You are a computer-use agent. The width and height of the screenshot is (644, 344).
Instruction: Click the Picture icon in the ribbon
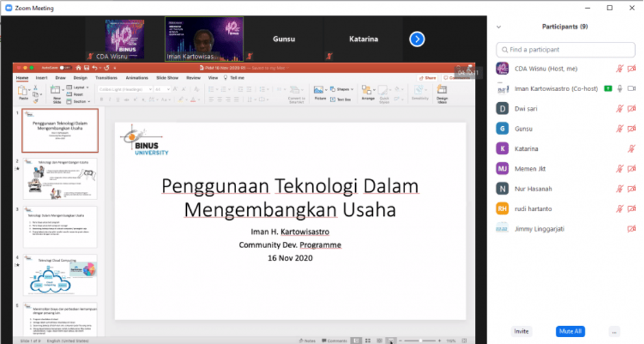(320, 92)
